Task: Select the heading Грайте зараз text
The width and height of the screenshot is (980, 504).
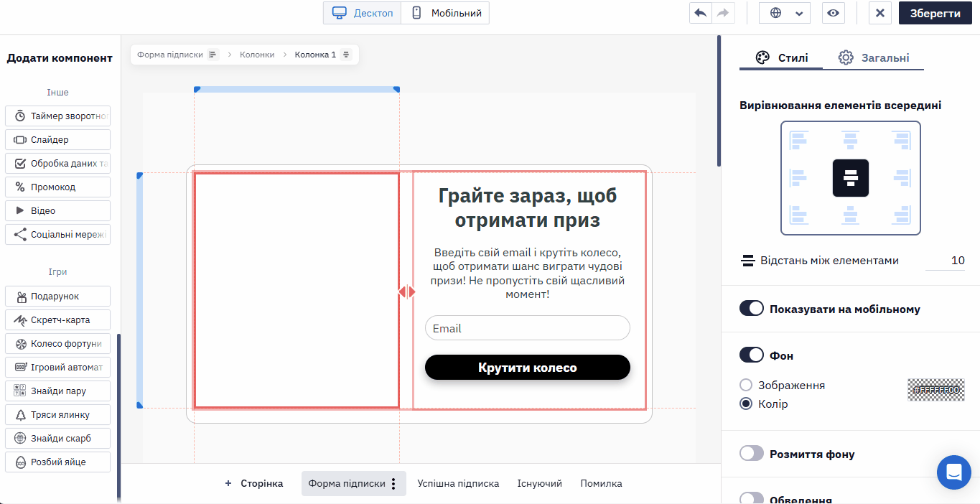Action: (x=528, y=207)
